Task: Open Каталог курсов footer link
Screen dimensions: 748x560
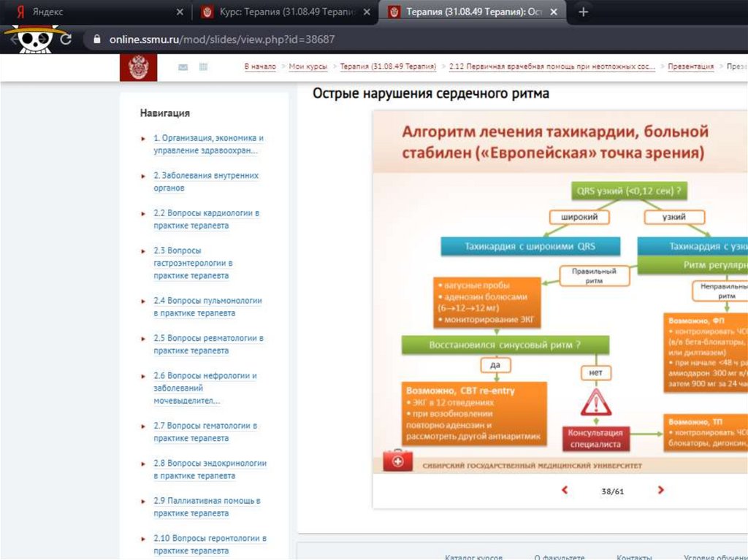Action: pyautogui.click(x=473, y=556)
